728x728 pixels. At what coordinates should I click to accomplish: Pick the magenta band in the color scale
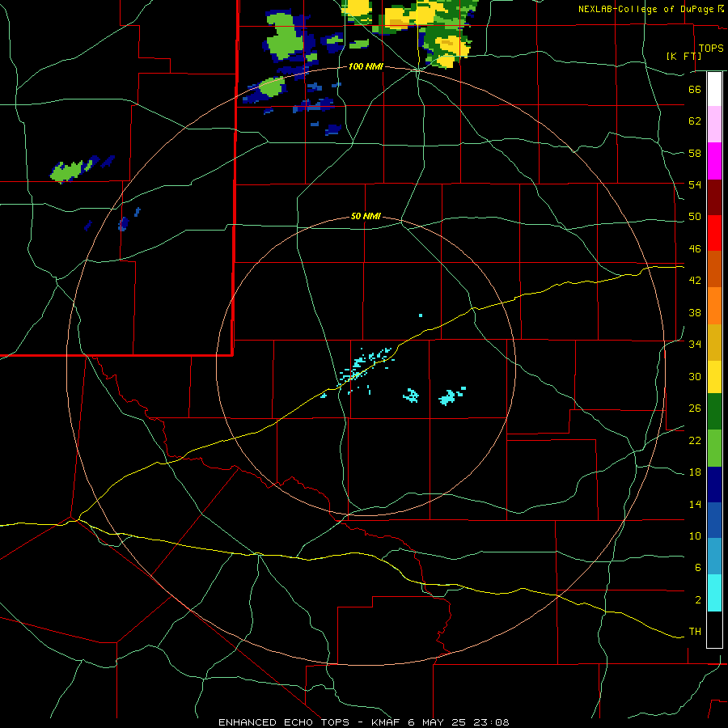(x=714, y=161)
